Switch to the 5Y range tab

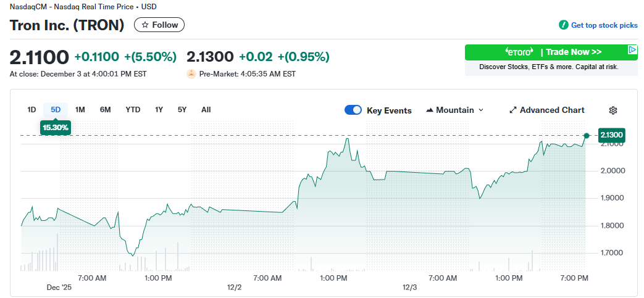pyautogui.click(x=182, y=110)
